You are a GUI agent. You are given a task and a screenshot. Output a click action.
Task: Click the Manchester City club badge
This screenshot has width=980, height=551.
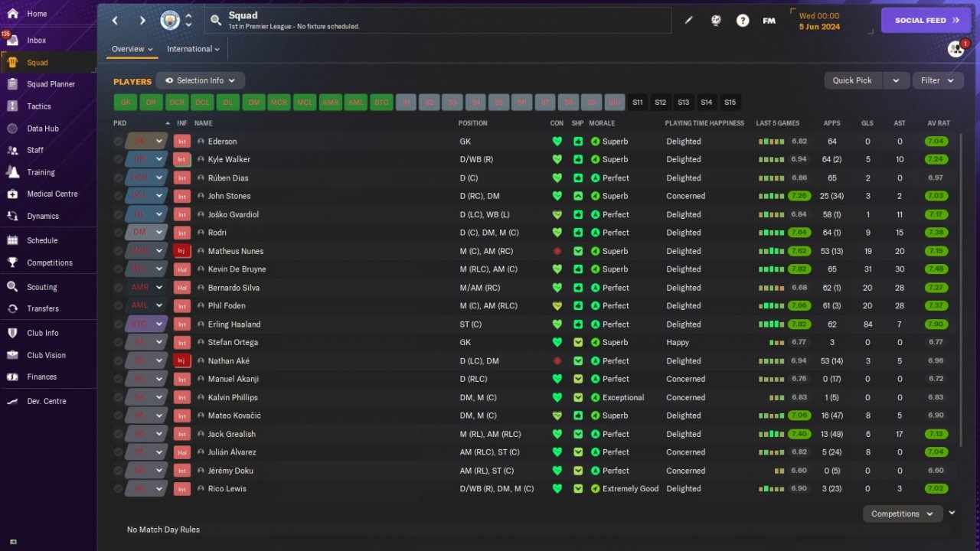click(170, 21)
